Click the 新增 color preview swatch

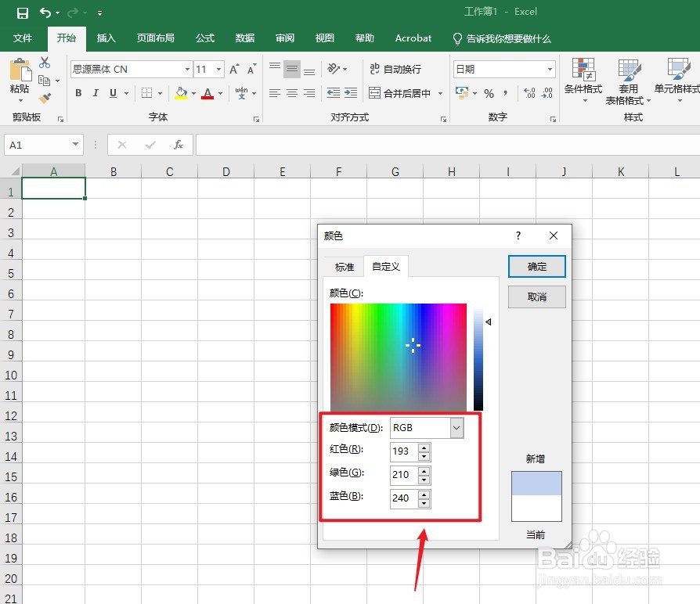pyautogui.click(x=536, y=484)
